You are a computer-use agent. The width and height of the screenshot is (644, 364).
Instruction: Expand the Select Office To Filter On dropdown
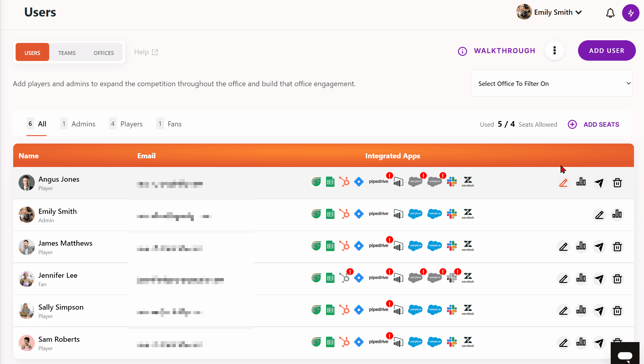click(552, 83)
